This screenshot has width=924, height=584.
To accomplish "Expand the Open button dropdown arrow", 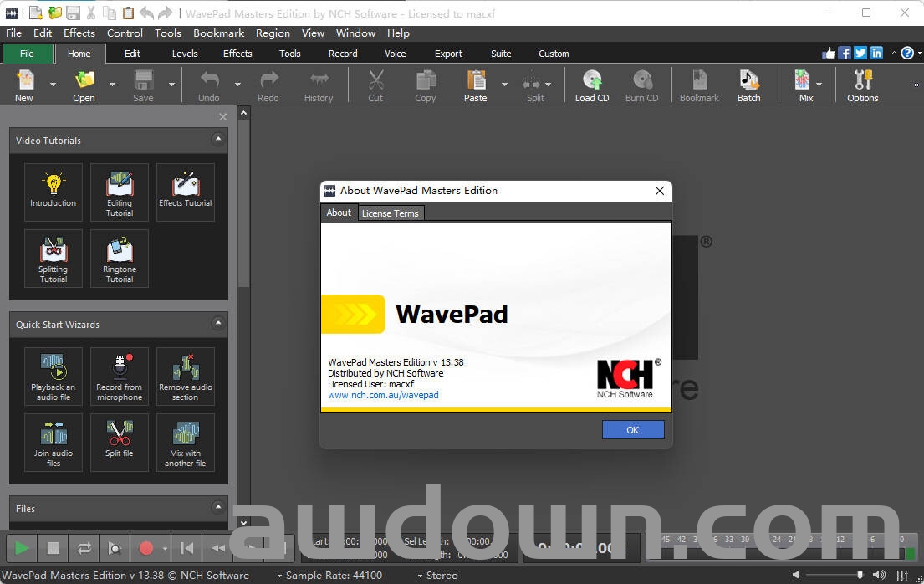I will point(112,85).
